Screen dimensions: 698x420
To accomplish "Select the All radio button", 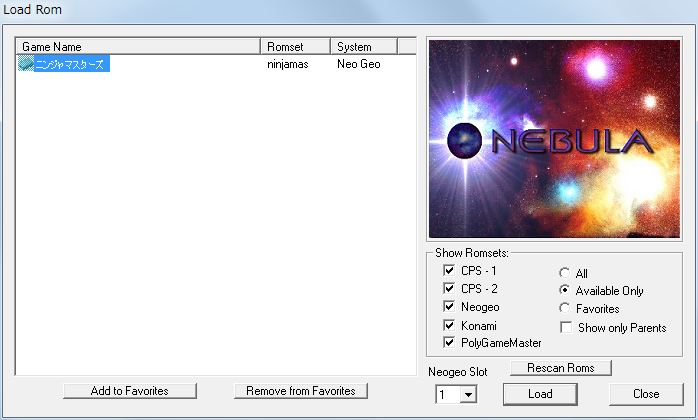I will click(x=564, y=272).
